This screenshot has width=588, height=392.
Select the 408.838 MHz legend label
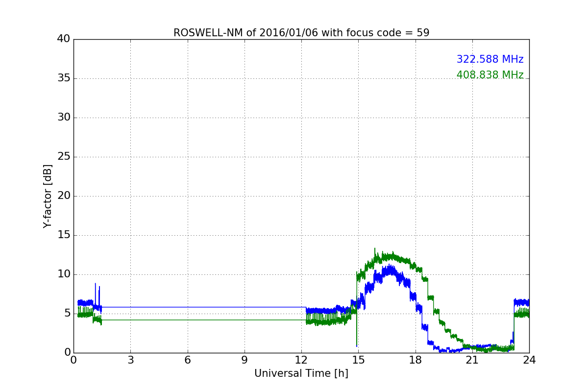[490, 75]
